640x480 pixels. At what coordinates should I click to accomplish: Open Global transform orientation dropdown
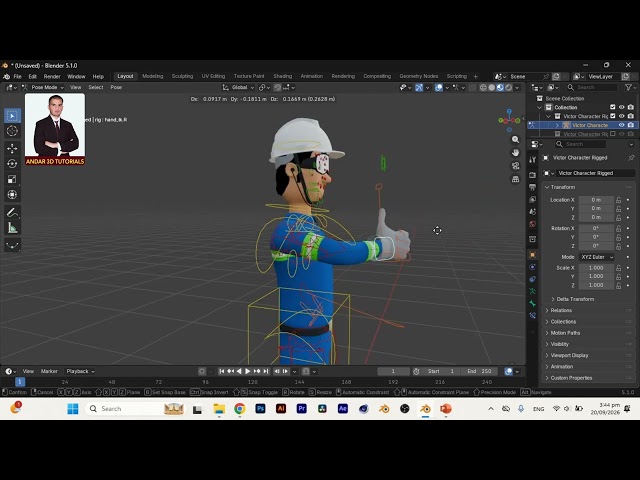[238, 87]
